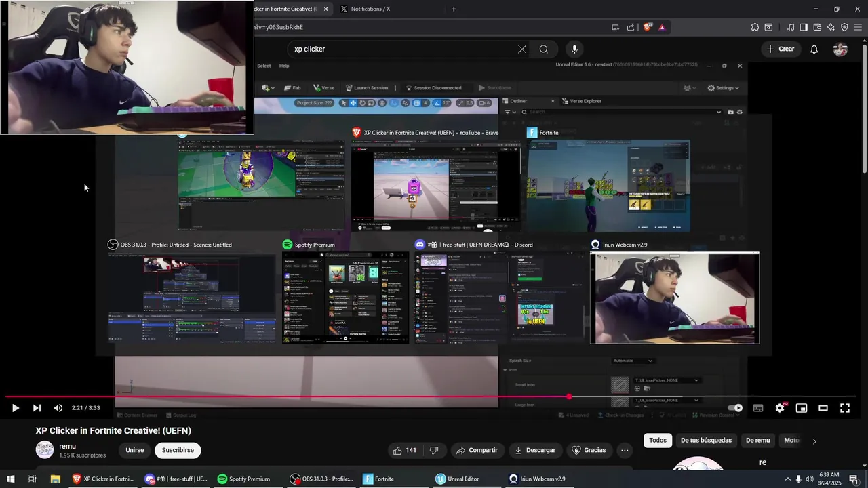This screenshot has width=868, height=488.
Task: Start voice search with microphone icon
Action: coord(574,49)
